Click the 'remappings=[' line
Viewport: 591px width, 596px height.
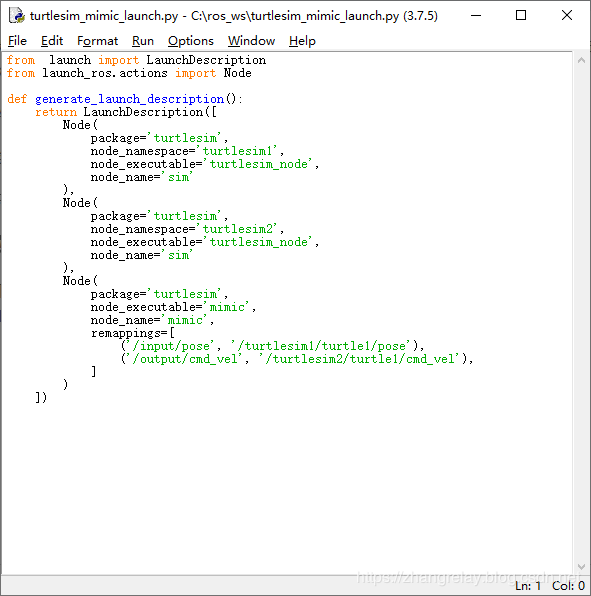pos(133,333)
